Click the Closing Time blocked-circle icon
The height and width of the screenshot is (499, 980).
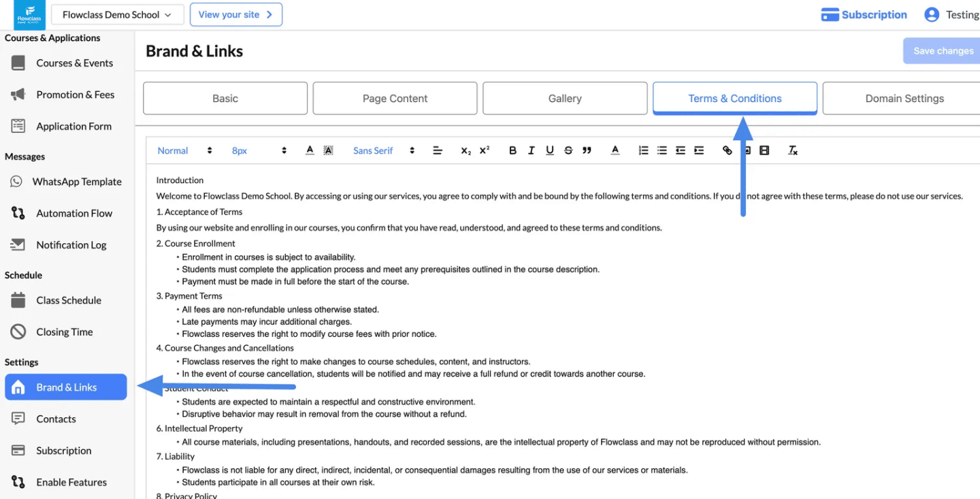click(18, 332)
